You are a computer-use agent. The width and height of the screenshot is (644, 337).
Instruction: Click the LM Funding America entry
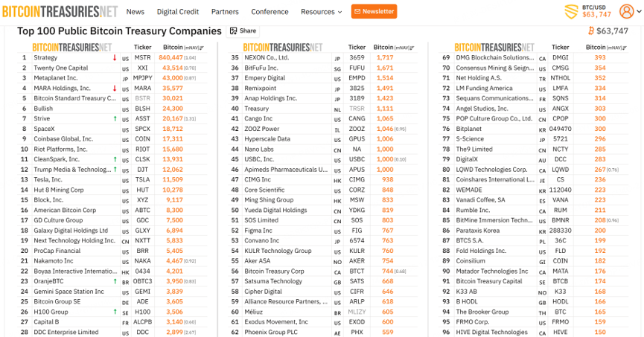click(484, 89)
